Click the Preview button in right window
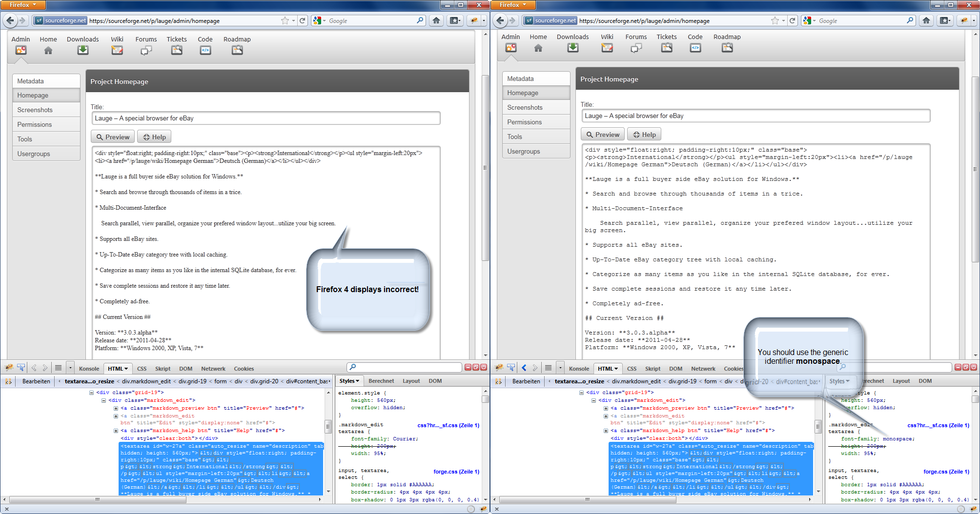Image resolution: width=980 pixels, height=514 pixels. point(603,135)
